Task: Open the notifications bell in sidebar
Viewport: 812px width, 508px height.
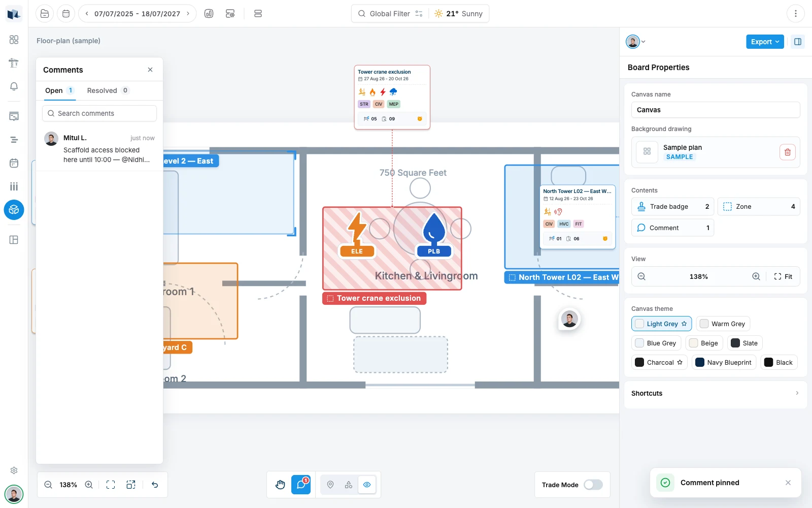Action: [x=14, y=86]
